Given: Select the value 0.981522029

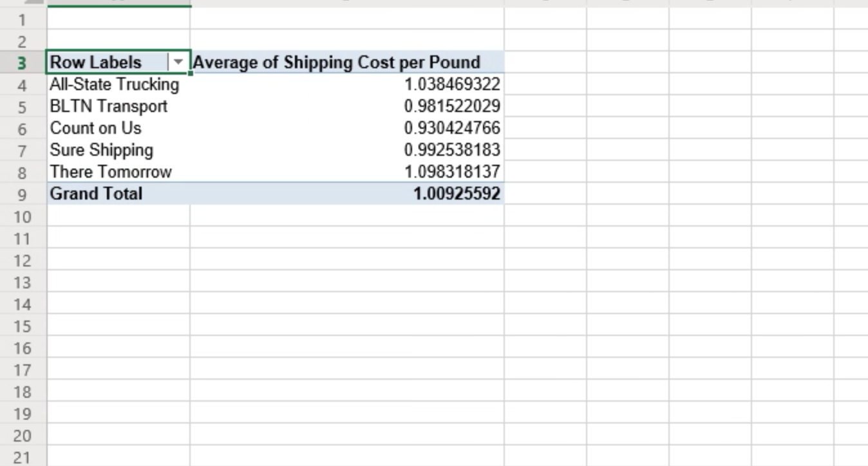Looking at the screenshot, I should (347, 106).
